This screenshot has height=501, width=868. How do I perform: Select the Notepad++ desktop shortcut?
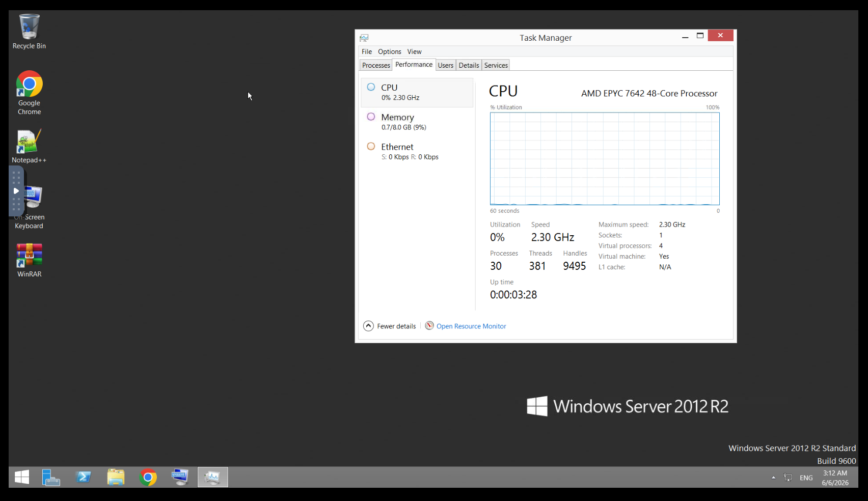click(29, 146)
